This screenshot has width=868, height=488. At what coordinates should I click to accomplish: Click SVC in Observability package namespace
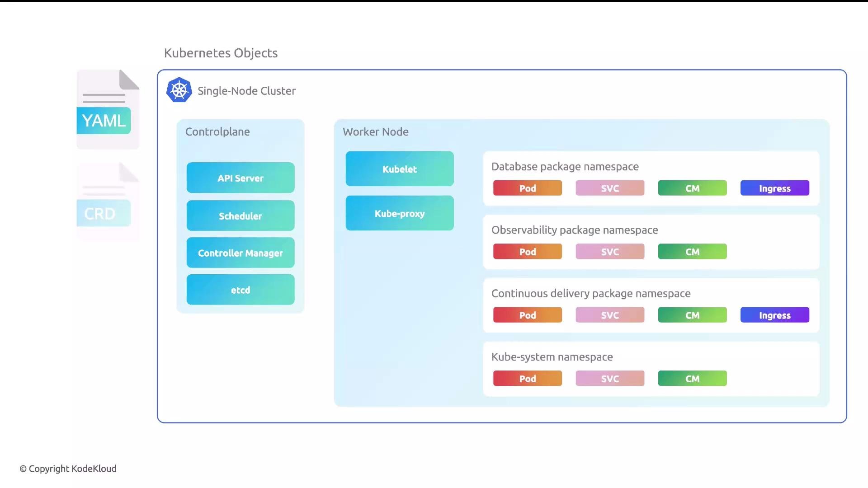click(x=610, y=251)
